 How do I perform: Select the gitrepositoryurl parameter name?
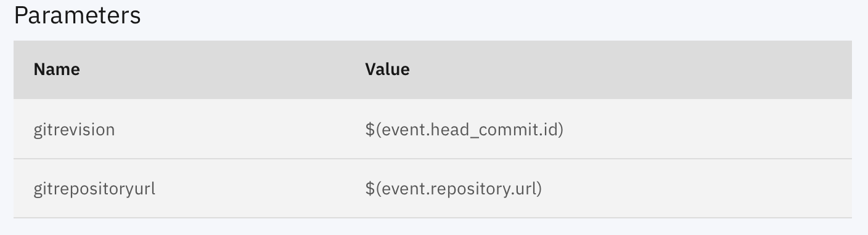pos(94,188)
